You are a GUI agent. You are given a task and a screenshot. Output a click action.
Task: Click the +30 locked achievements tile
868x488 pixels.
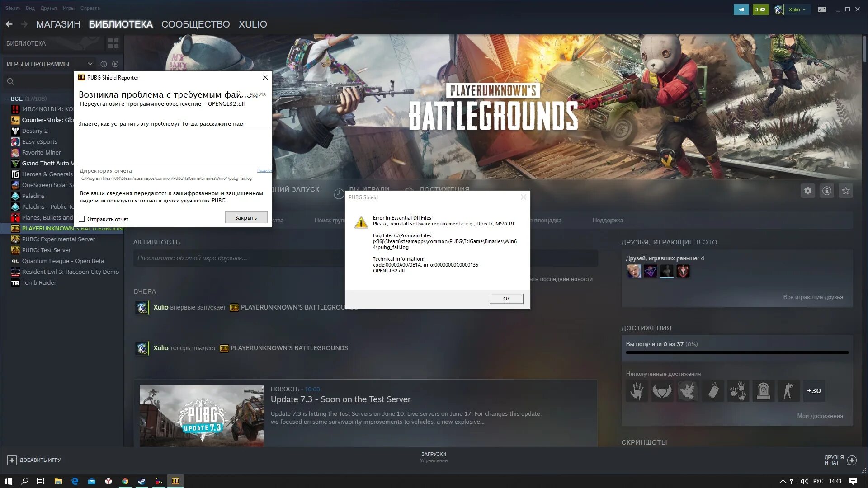[814, 391]
